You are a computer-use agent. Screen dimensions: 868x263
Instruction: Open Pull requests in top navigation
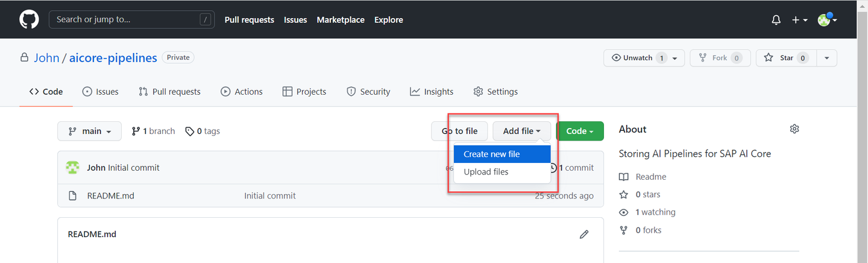249,20
